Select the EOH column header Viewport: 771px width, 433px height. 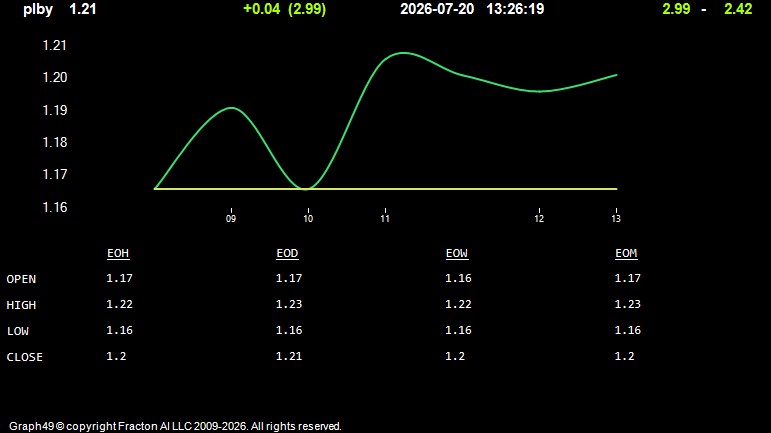[118, 253]
